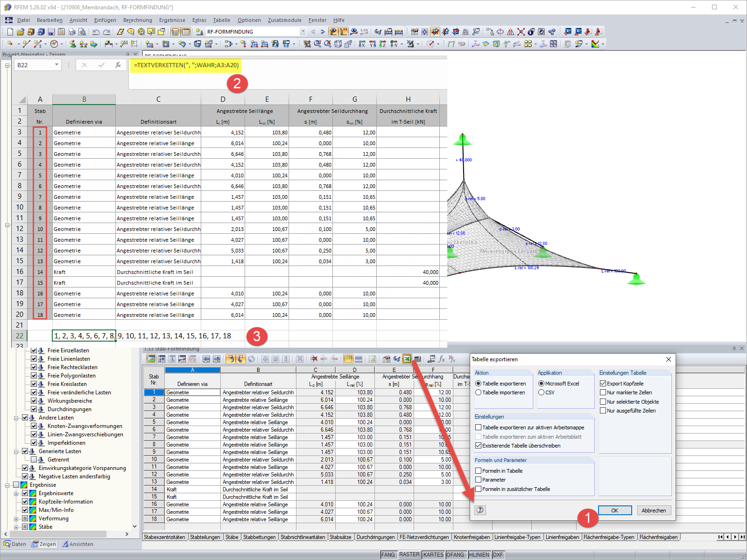Viewport: 747px width, 560px height.
Task: Click the calculator-style icon in table toolbar
Action: 417,359
